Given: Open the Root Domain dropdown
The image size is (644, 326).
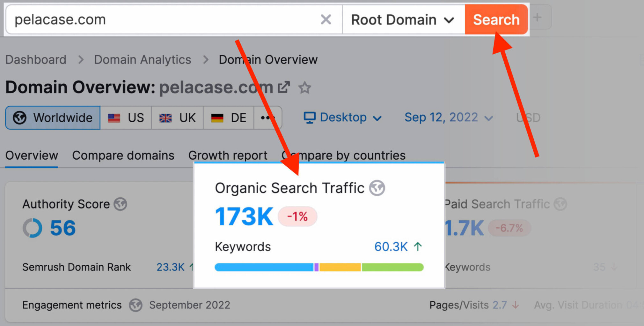Looking at the screenshot, I should click(x=404, y=19).
